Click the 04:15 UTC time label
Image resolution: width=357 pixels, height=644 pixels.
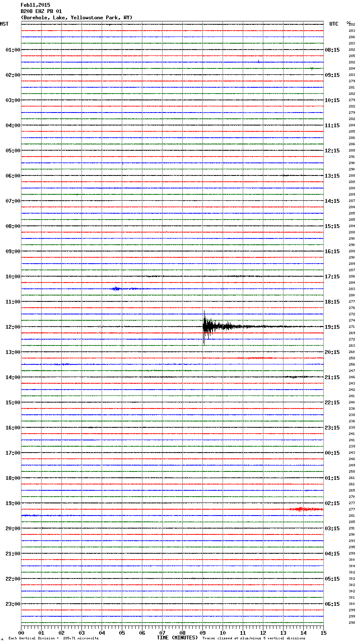[x=332, y=554]
